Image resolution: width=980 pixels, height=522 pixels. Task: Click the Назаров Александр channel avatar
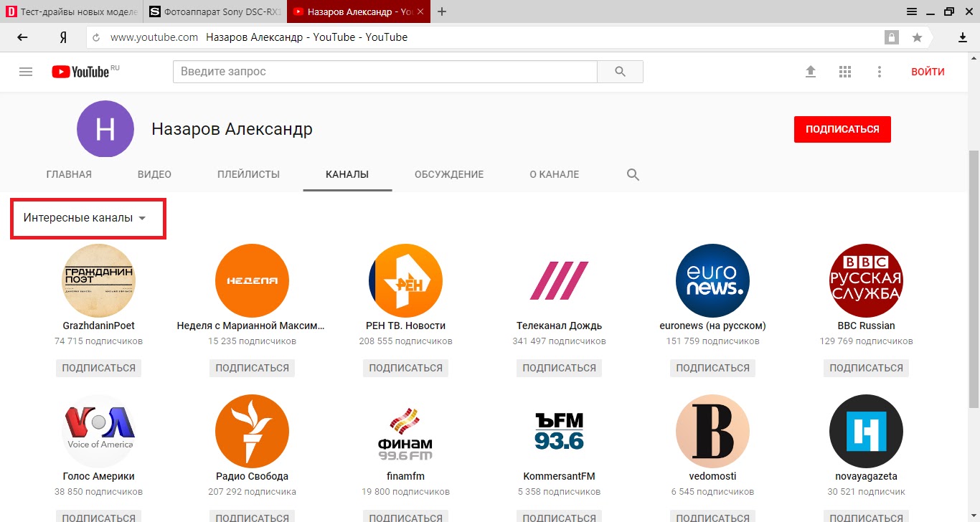click(105, 129)
